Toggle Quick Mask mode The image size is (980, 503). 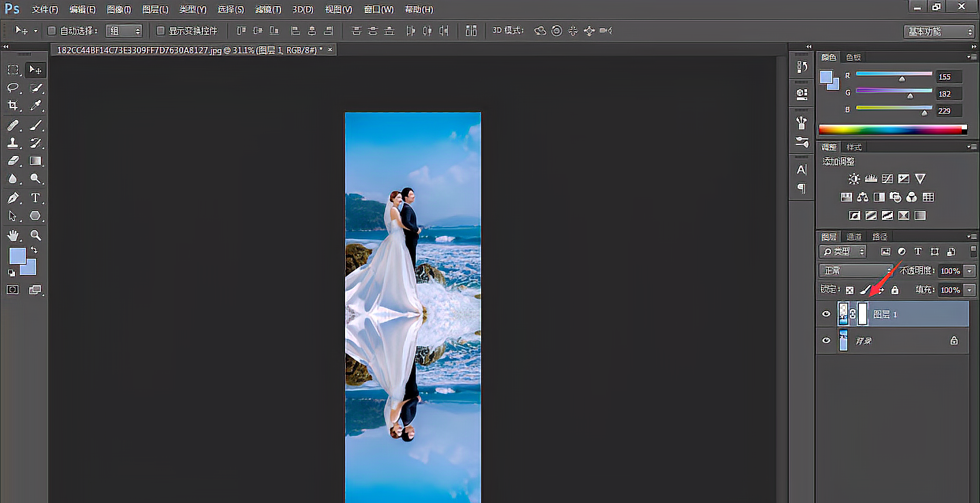pos(13,290)
